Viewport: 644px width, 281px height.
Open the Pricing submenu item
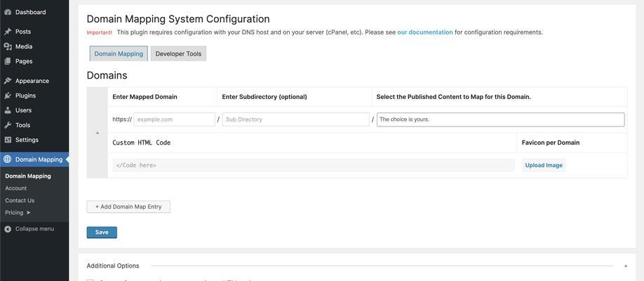[x=18, y=213]
